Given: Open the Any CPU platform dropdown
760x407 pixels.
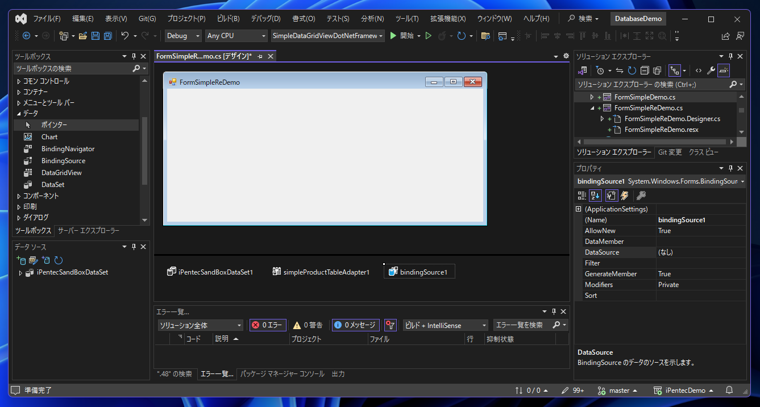Looking at the screenshot, I should (236, 36).
